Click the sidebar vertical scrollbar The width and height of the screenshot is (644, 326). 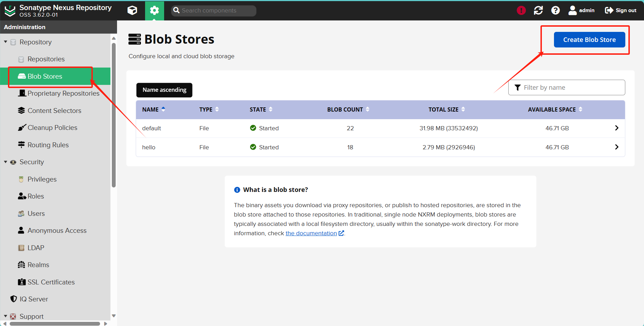click(114, 115)
